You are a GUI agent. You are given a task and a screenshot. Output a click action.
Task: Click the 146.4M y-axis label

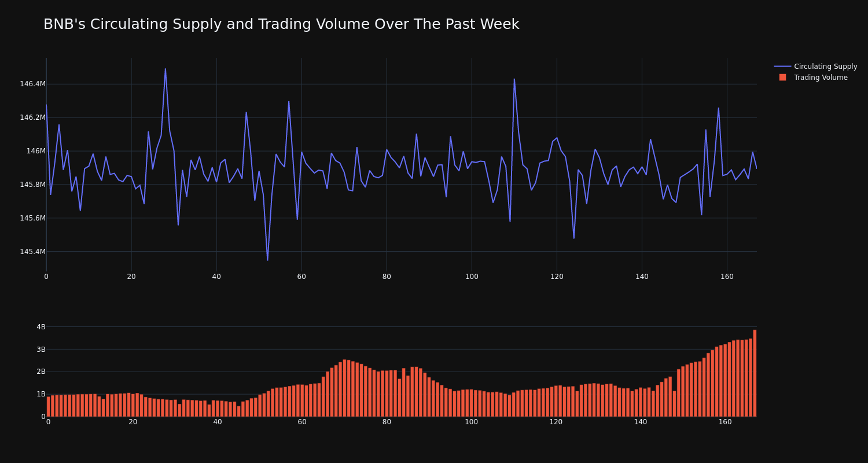click(32, 84)
